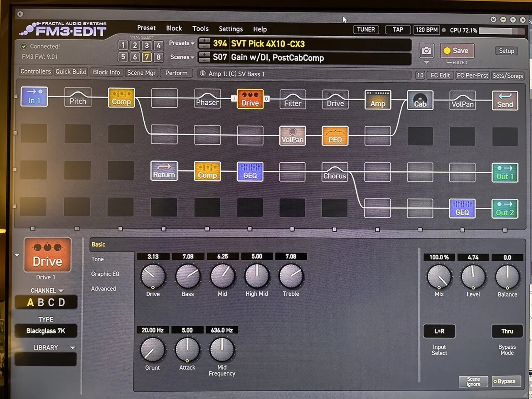Viewport: 532px width, 399px height.
Task: Select scene 7 in Scene Select
Action: (x=147, y=57)
